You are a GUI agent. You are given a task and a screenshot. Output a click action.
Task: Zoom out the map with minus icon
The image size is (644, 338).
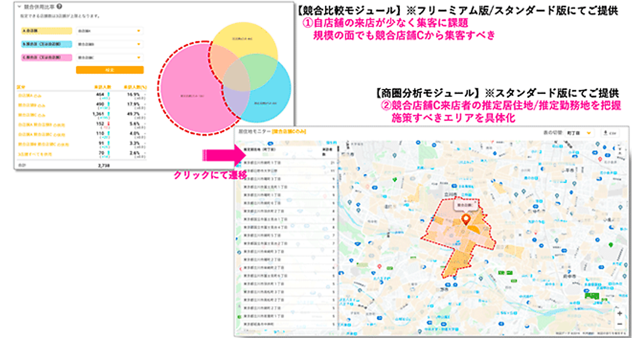click(x=619, y=324)
